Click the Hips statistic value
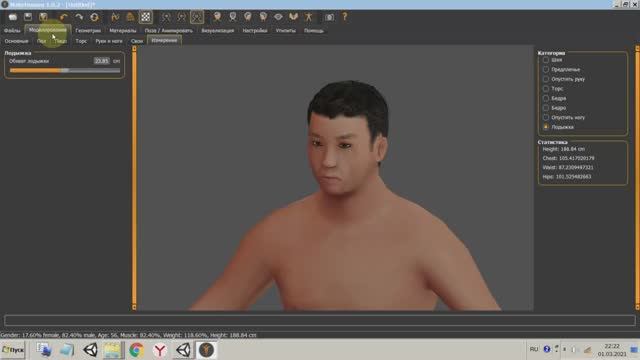 [573, 177]
